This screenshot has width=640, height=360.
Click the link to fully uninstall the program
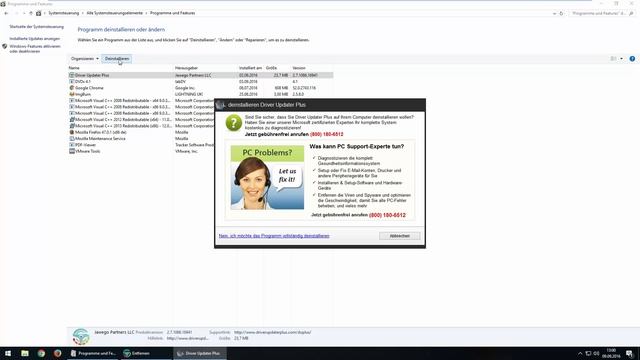(x=274, y=236)
